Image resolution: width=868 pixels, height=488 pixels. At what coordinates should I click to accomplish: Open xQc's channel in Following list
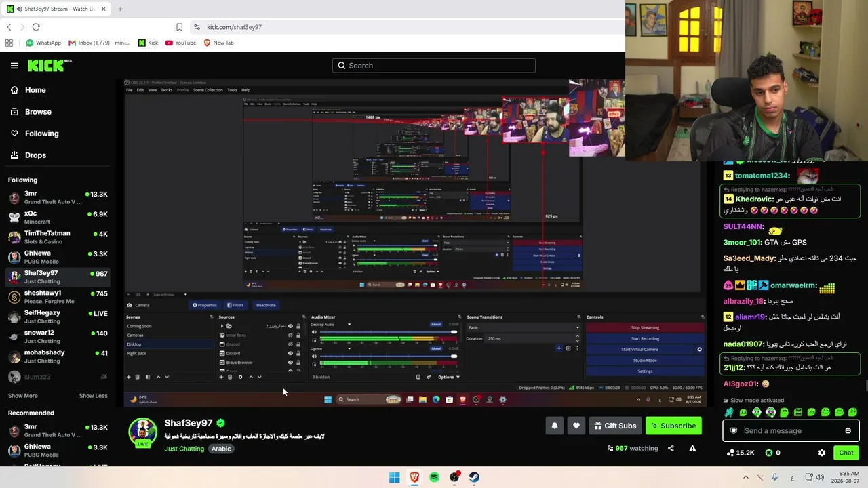58,217
